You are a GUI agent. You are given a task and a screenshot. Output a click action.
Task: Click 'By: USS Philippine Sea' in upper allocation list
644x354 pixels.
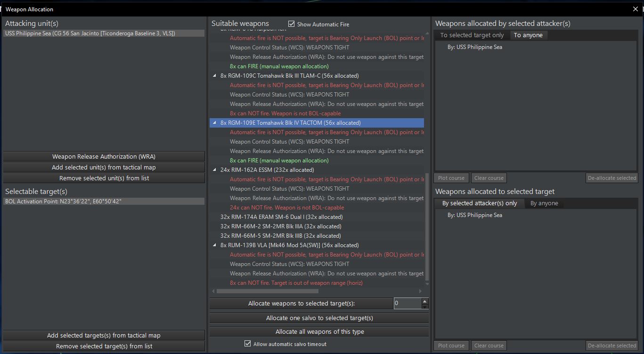pos(474,47)
